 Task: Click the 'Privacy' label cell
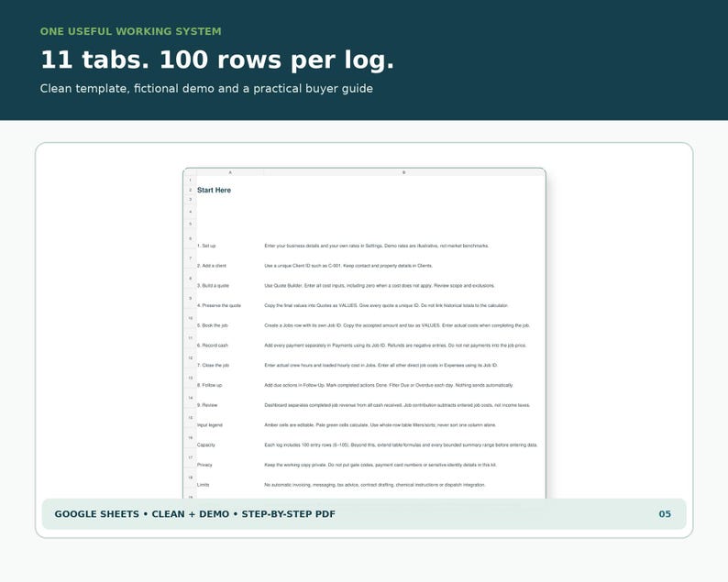[204, 465]
